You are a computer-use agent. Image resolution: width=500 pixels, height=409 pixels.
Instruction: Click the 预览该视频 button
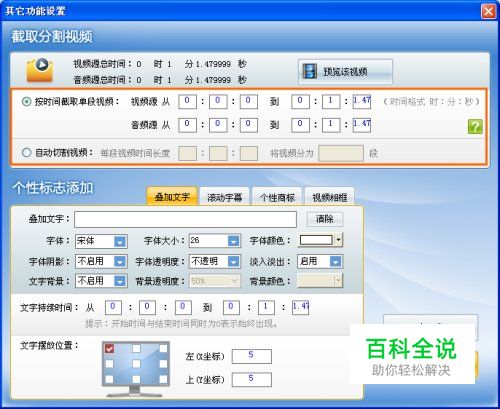pyautogui.click(x=345, y=71)
